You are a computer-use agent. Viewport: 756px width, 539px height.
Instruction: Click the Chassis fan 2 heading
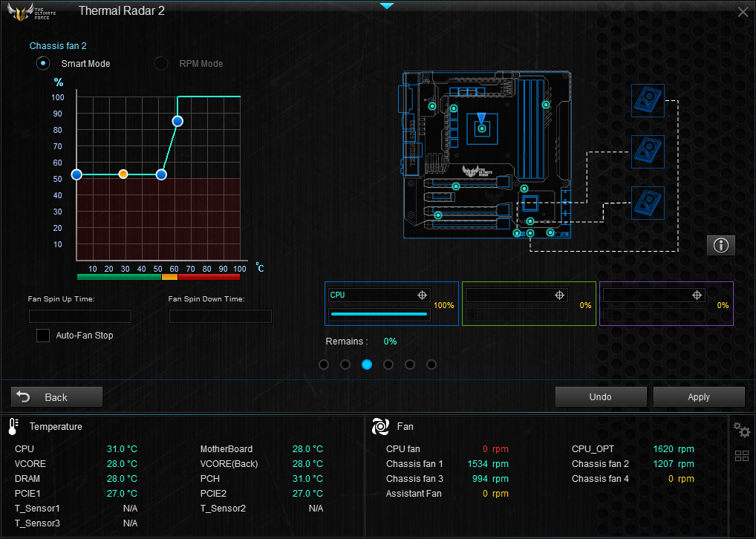58,46
